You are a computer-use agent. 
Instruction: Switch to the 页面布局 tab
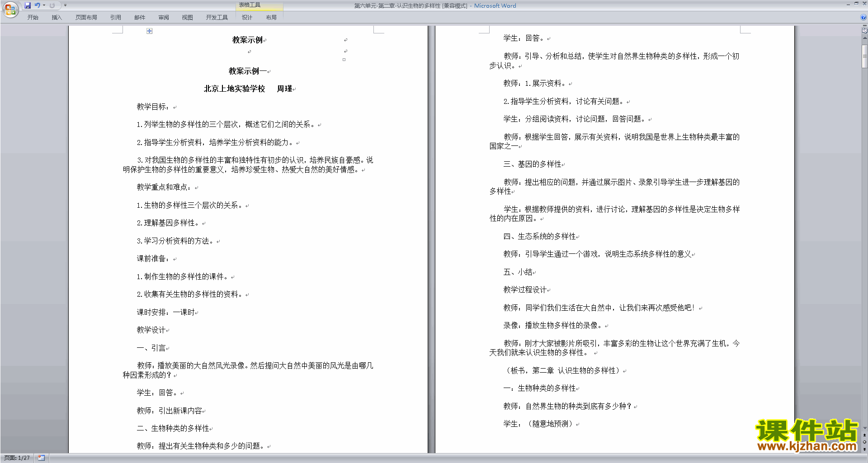[86, 18]
